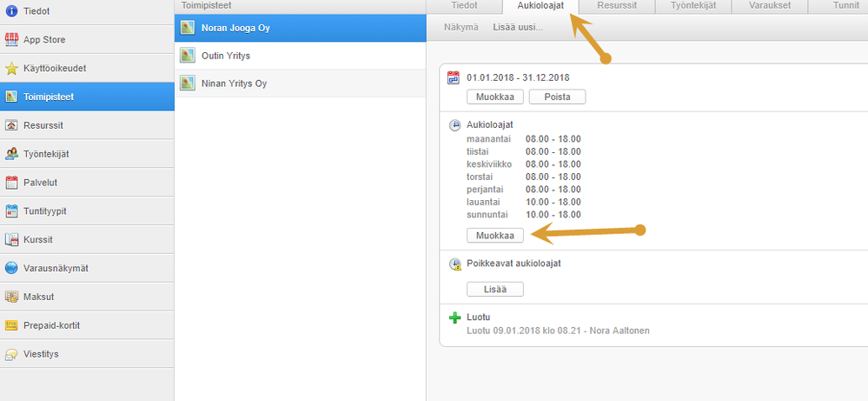
Task: Open Palvelut from the sidebar
Action: (87, 182)
